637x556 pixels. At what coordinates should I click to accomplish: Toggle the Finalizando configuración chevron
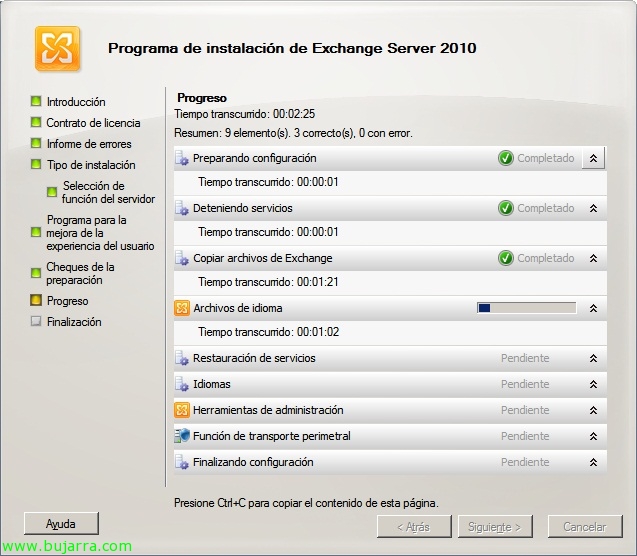click(x=593, y=462)
